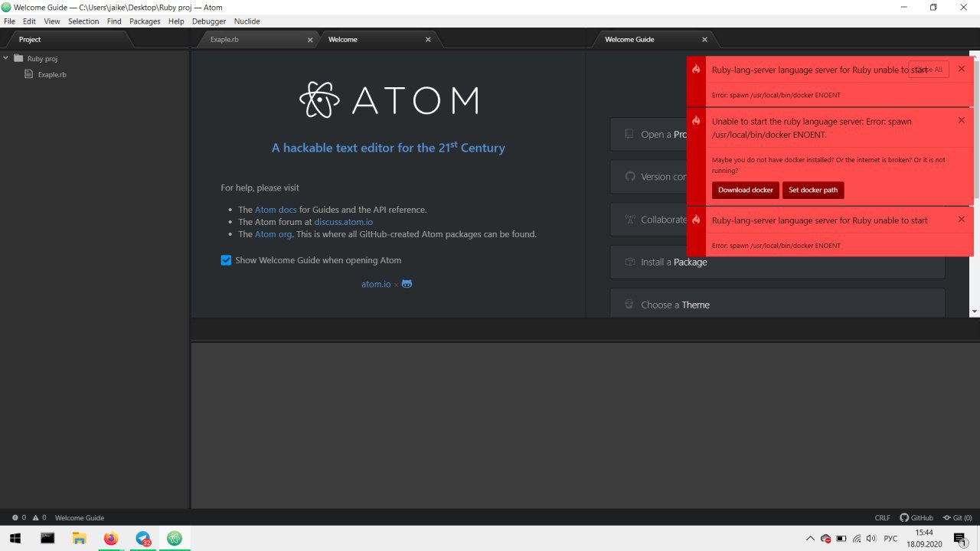Expand the Choose a Theme section
This screenshot has width=980, height=551.
pyautogui.click(x=777, y=305)
